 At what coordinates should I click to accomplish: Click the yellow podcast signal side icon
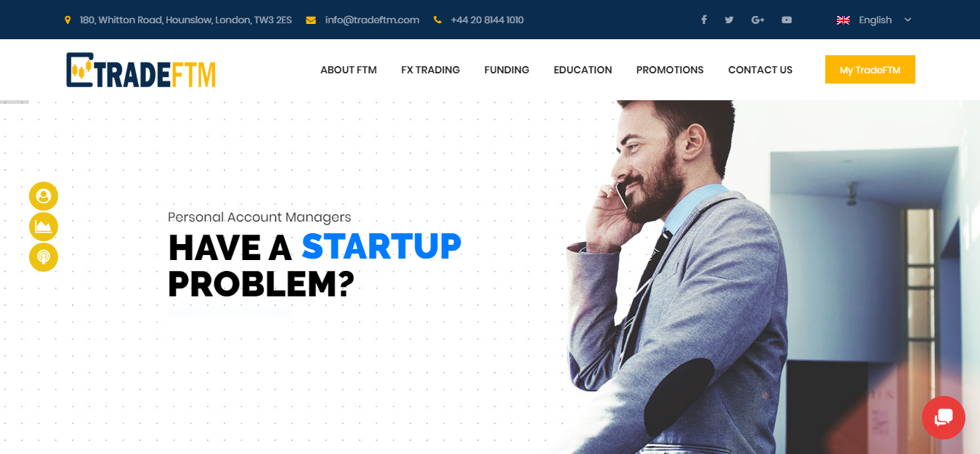[44, 257]
